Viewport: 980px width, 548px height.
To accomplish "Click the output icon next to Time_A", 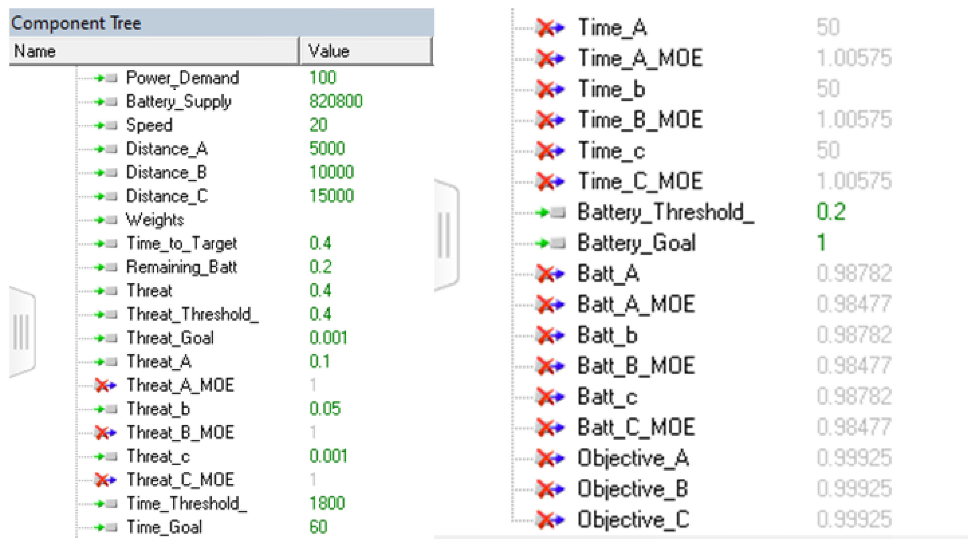I will coord(549,27).
